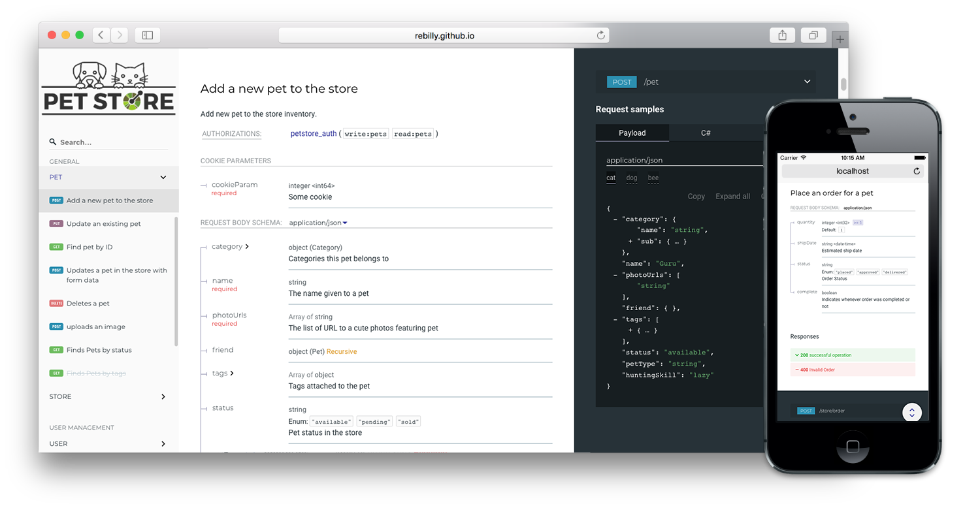This screenshot has height=508, width=980.
Task: Click the Safari back navigation arrow
Action: 101,35
